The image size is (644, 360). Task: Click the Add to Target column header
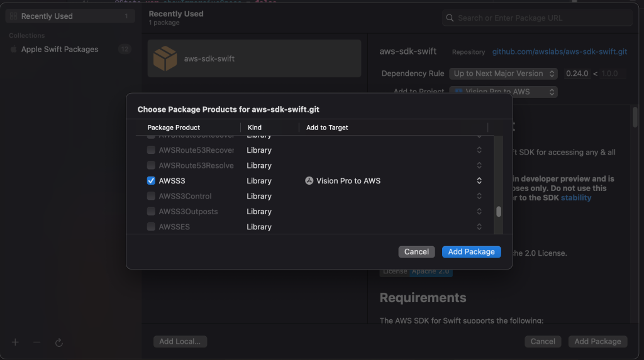point(327,128)
